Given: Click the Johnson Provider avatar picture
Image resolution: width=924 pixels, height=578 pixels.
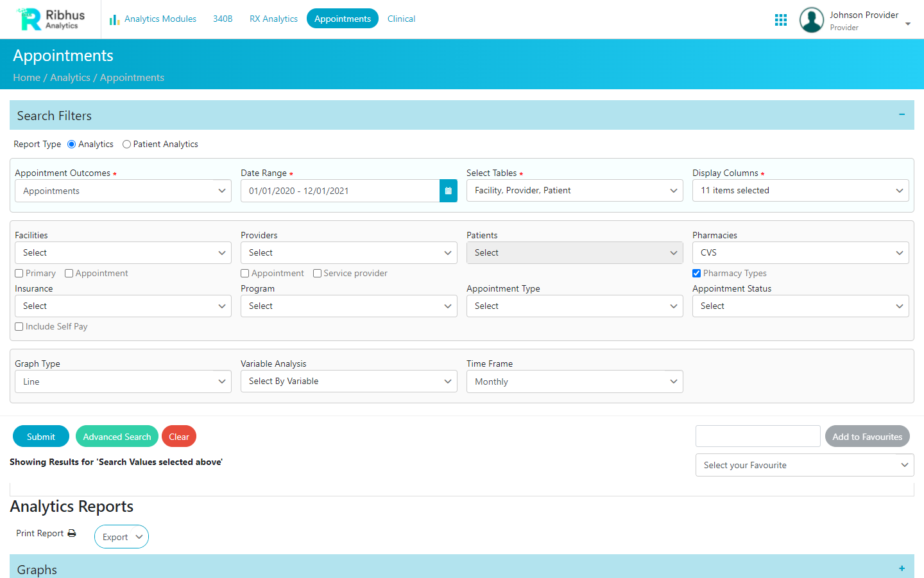Looking at the screenshot, I should pos(811,19).
